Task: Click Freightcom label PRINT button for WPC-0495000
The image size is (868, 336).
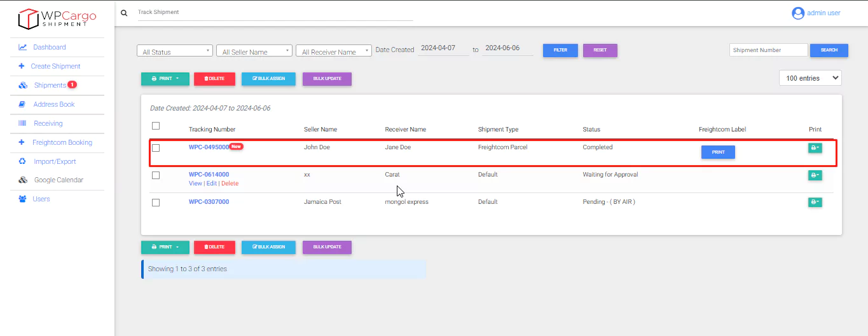Action: coord(718,152)
